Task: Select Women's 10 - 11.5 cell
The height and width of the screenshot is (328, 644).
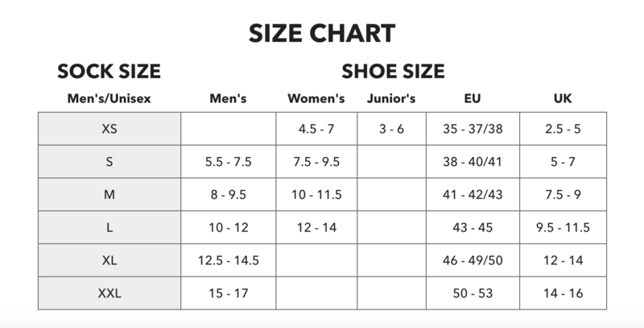Action: click(316, 194)
